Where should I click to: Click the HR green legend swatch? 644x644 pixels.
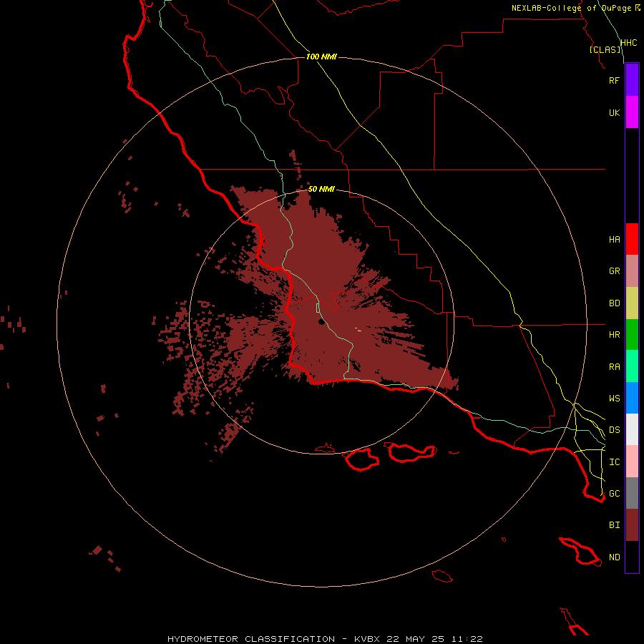coord(632,335)
